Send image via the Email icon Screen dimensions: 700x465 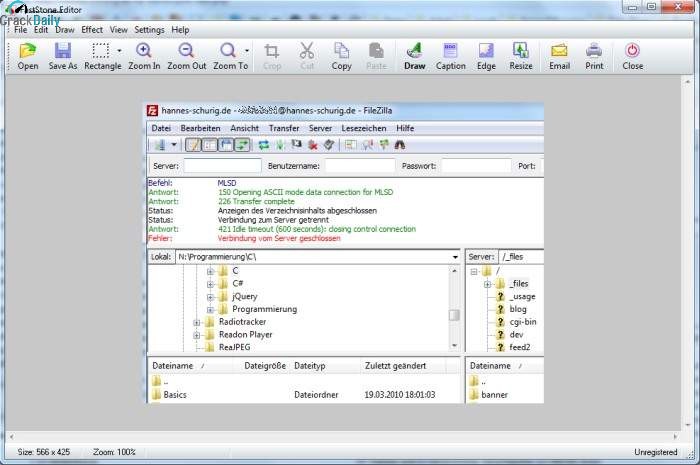point(559,56)
